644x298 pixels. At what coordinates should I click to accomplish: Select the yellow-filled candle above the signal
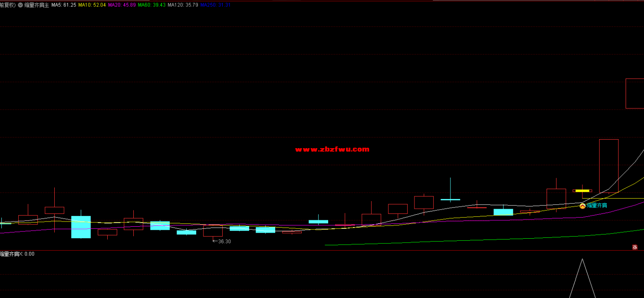click(x=582, y=190)
